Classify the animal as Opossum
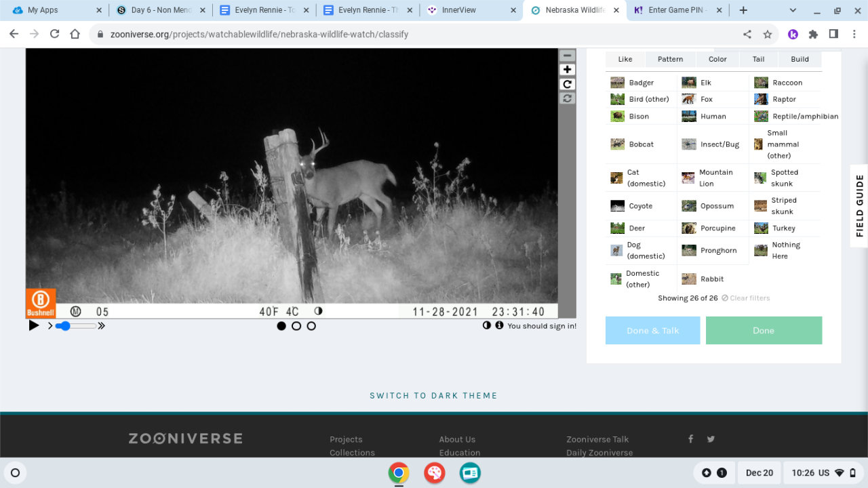This screenshot has width=868, height=488. [713, 206]
